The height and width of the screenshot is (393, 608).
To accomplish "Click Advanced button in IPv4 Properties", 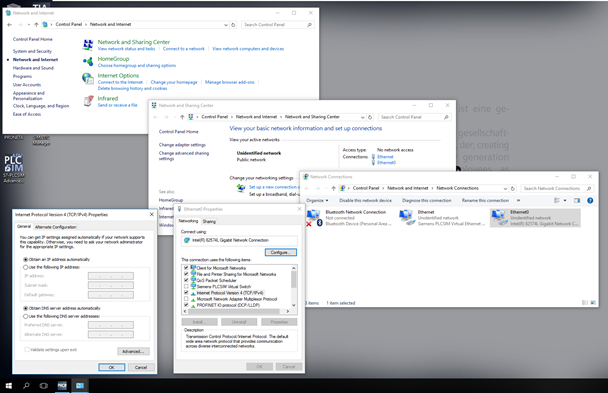I will click(x=133, y=351).
